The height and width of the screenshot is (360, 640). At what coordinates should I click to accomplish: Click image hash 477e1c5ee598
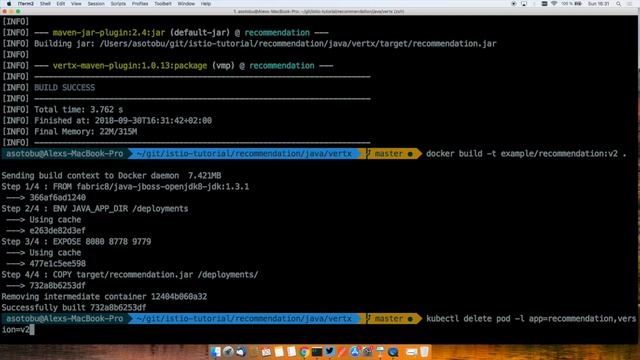click(58, 264)
